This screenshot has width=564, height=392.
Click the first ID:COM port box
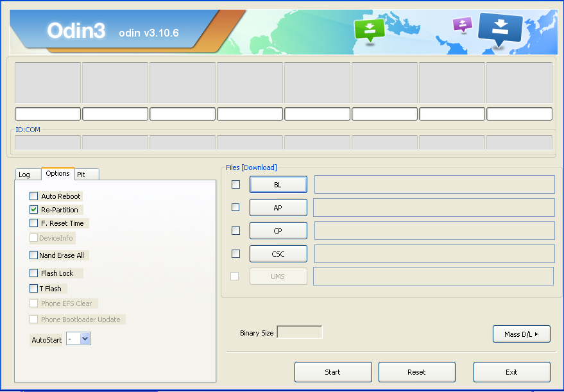(x=48, y=142)
